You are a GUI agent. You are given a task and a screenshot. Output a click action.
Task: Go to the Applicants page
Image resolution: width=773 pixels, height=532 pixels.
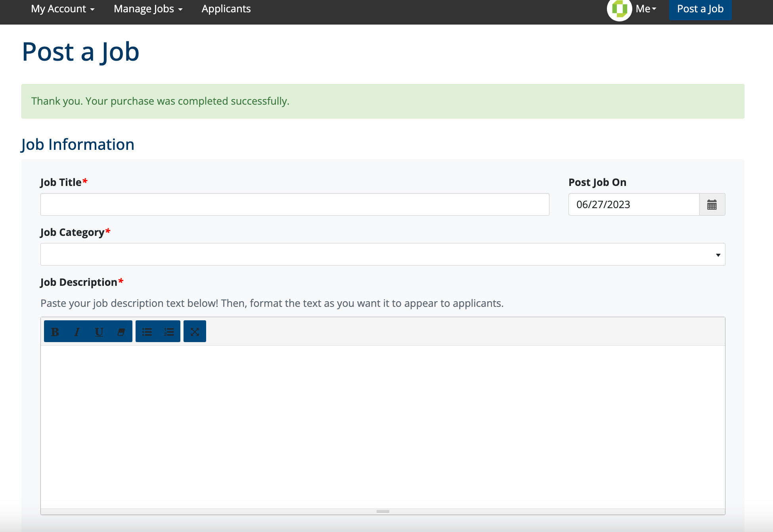(226, 9)
